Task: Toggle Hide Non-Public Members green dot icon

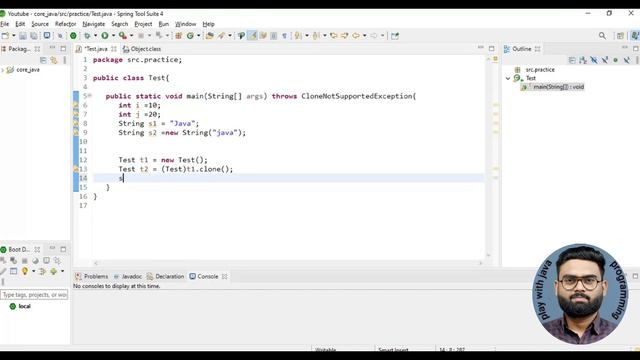Action: tap(616, 60)
